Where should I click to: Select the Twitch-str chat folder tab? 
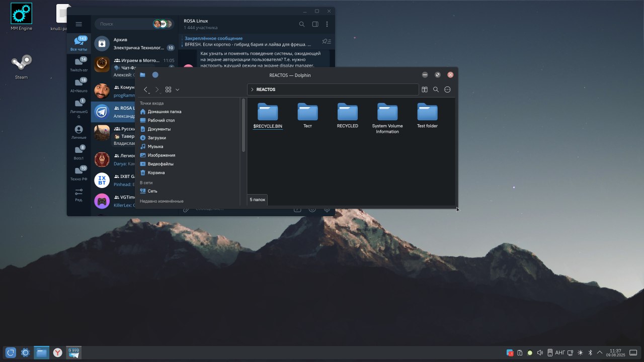tap(78, 64)
